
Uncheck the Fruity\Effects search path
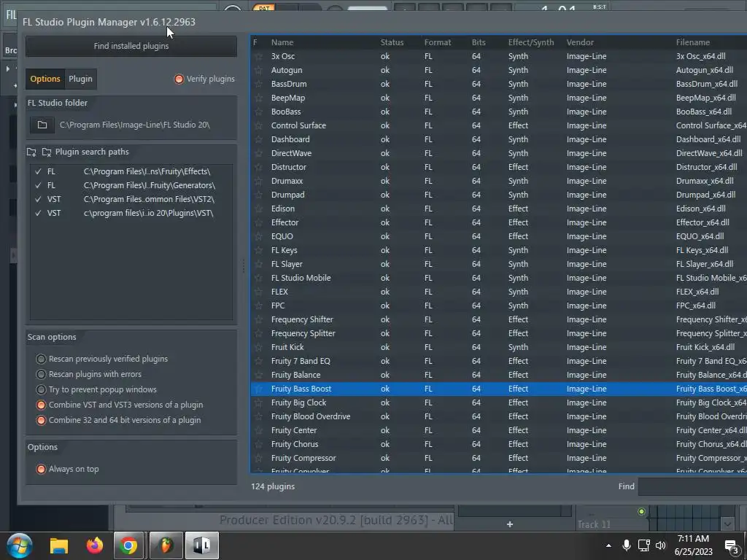click(38, 171)
